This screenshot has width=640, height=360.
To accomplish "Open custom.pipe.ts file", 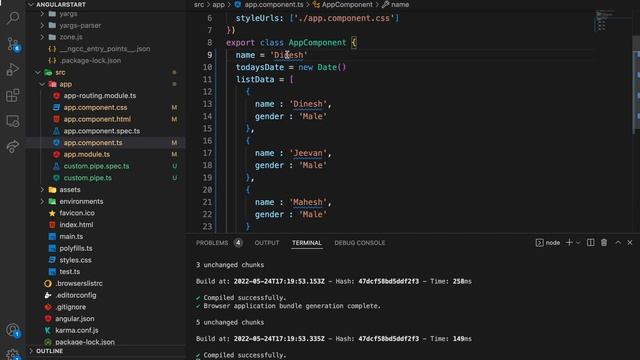I will coord(87,178).
